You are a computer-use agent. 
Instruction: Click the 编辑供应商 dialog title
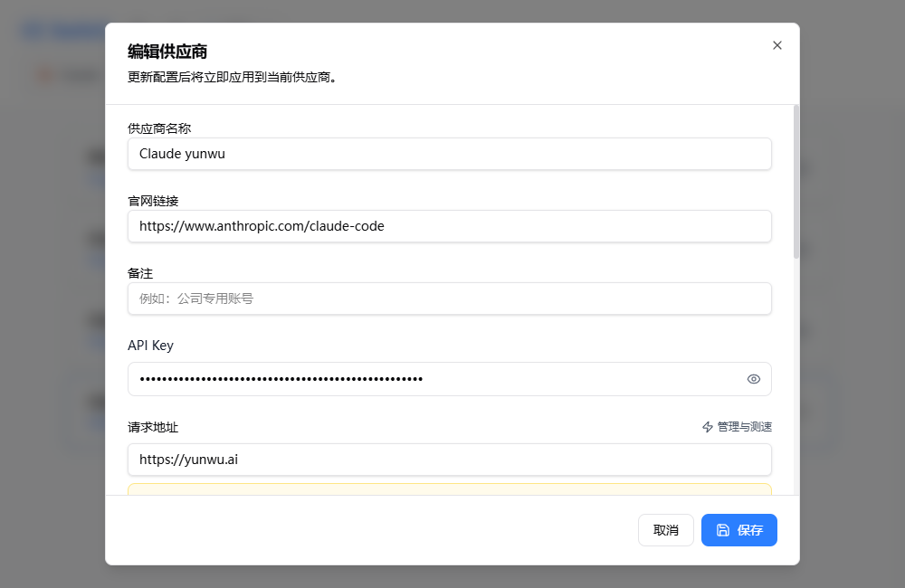point(167,52)
